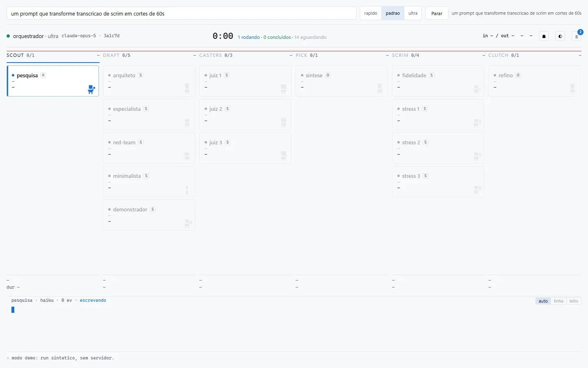Image resolution: width=588 pixels, height=368 pixels.
Task: Click the sprite icon on juiz 2 card
Action: click(x=283, y=123)
